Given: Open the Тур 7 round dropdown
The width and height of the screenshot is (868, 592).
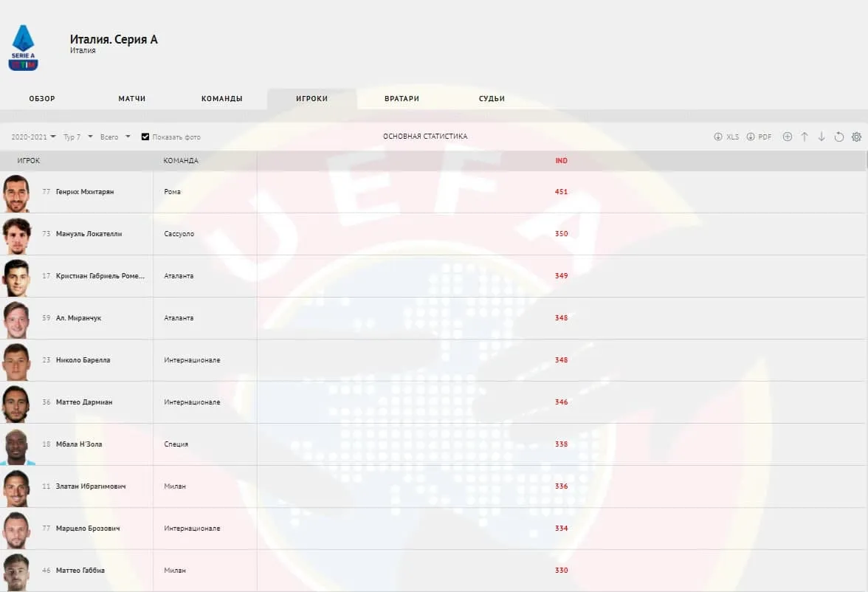Looking at the screenshot, I should click(78, 137).
